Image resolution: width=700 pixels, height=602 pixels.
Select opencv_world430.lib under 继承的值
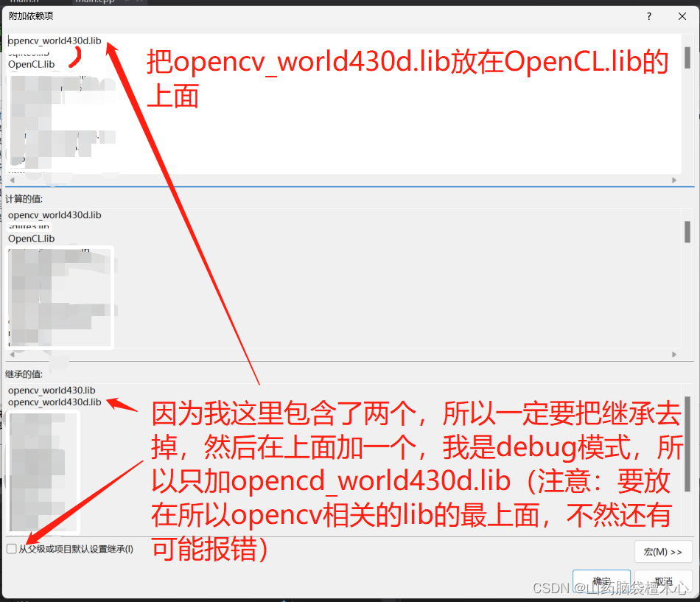tap(52, 391)
